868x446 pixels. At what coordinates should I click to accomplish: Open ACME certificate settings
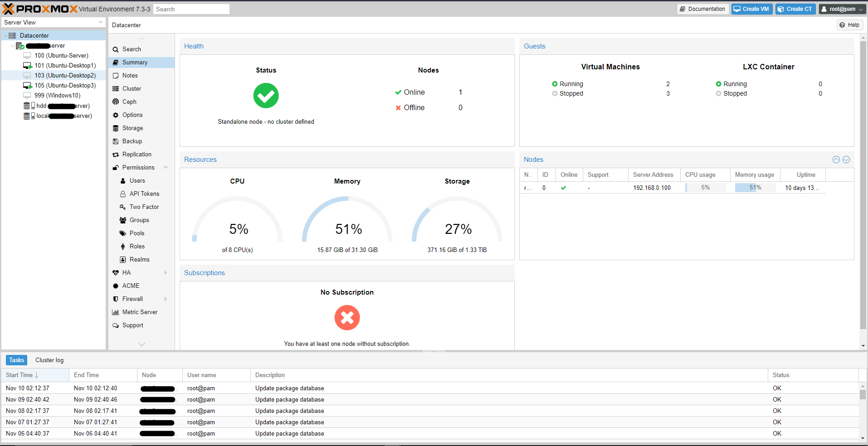(131, 286)
